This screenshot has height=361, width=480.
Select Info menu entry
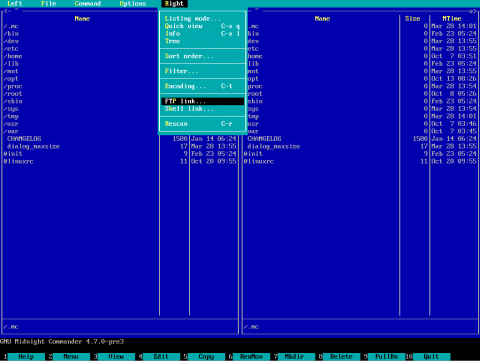click(203, 34)
